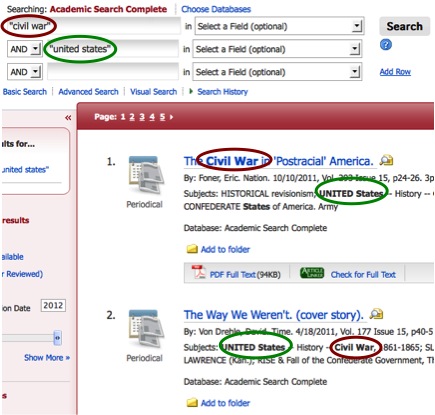
Task: Go to results page 3
Action: coord(142,117)
